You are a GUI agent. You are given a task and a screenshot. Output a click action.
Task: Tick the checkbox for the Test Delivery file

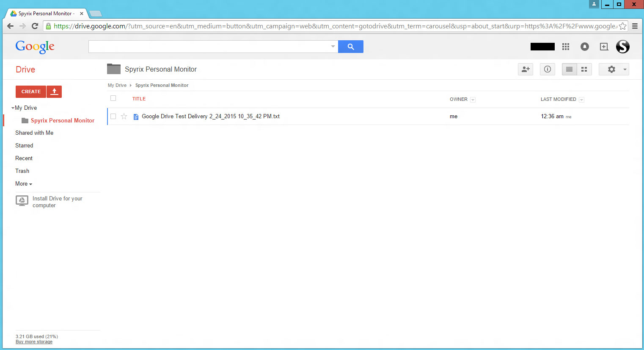[x=113, y=117]
